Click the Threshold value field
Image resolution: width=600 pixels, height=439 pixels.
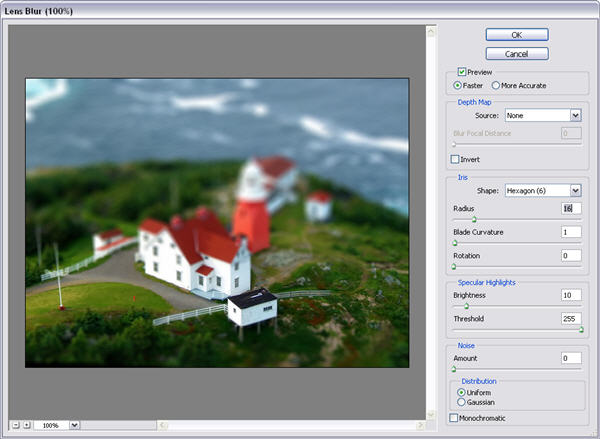coord(571,319)
